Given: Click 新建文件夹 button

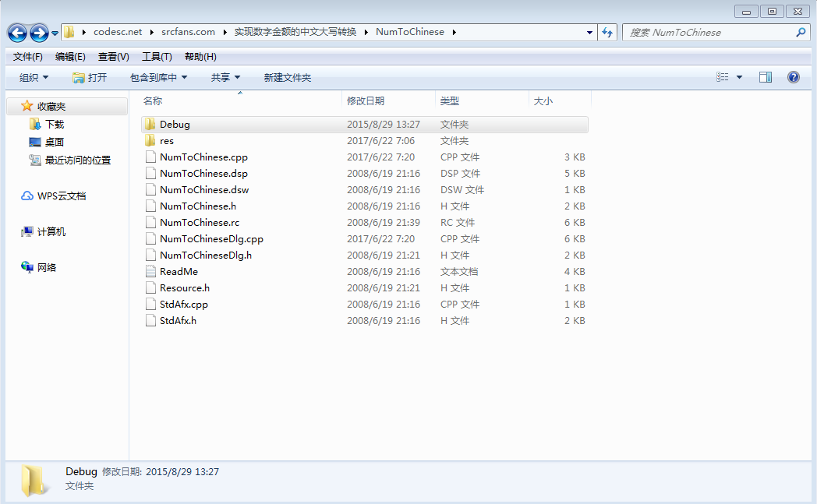Looking at the screenshot, I should click(288, 78).
